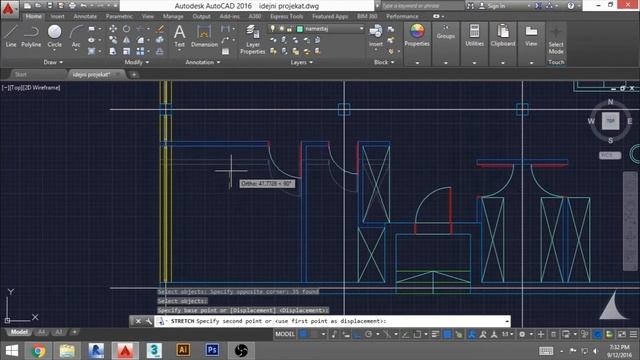The width and height of the screenshot is (640, 360).
Task: Click the Explode tool in Modify panel
Action: tap(160, 40)
